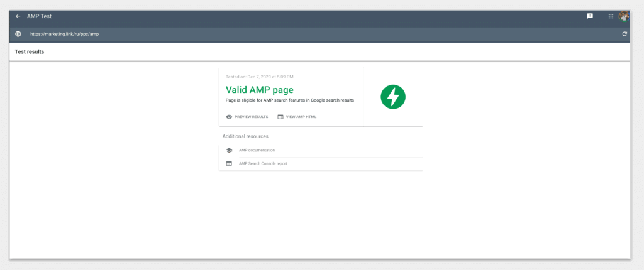This screenshot has height=270, width=644.
Task: Click the green AMP lightning bolt logo
Action: 393,97
